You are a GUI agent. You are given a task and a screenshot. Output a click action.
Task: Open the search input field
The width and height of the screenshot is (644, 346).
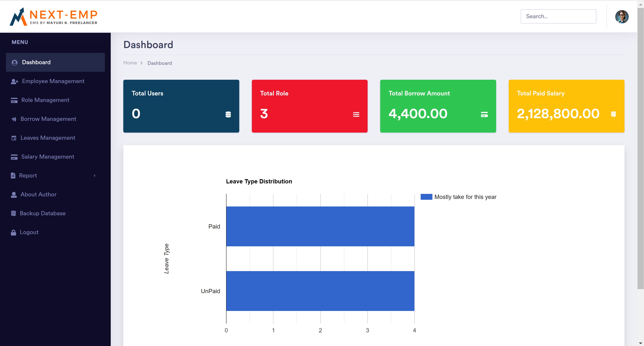coord(558,16)
